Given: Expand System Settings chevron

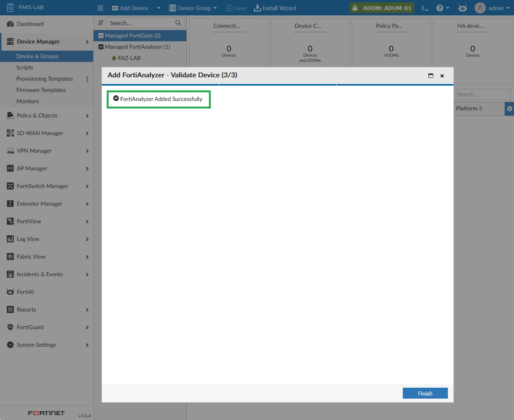Looking at the screenshot, I should tap(87, 345).
